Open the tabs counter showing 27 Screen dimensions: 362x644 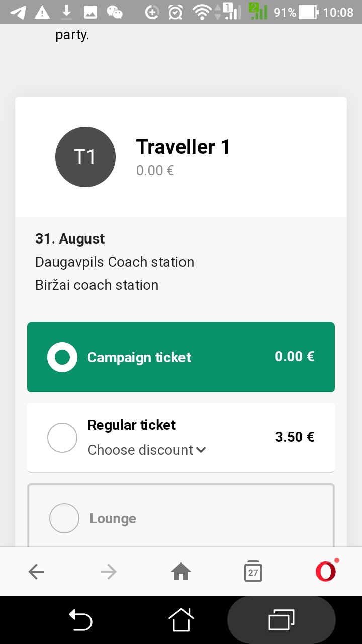click(x=253, y=572)
